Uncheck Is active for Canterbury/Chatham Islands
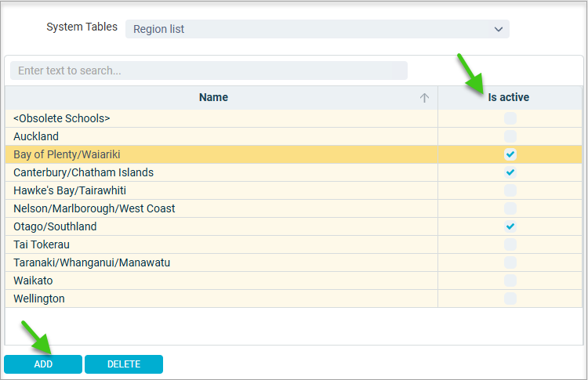Viewport: 588px width, 380px height. click(x=510, y=172)
